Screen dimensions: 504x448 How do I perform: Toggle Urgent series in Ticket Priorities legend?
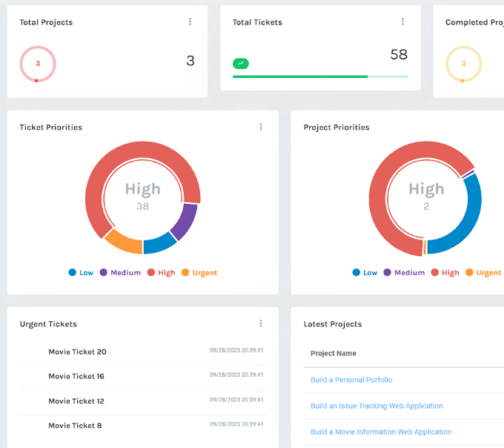pyautogui.click(x=199, y=273)
